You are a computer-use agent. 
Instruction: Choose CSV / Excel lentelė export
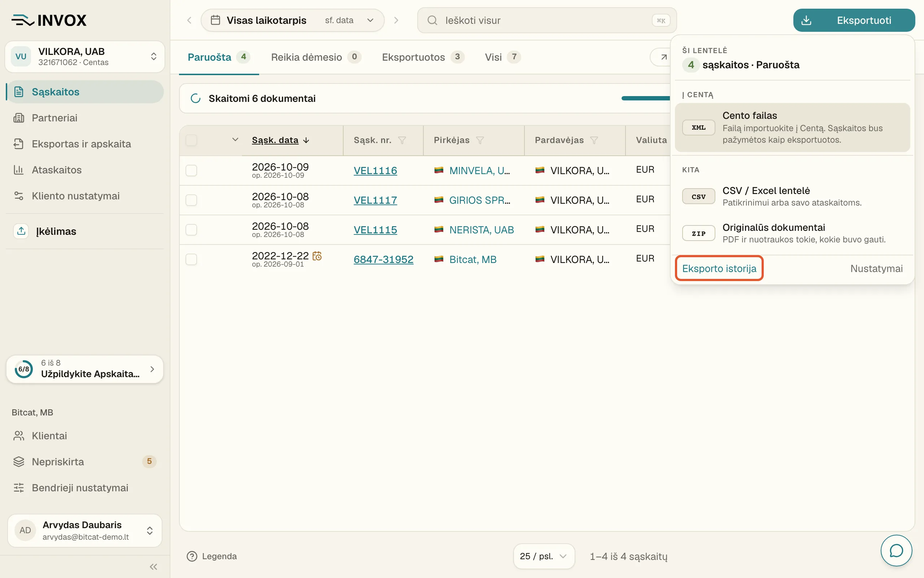coord(792,196)
